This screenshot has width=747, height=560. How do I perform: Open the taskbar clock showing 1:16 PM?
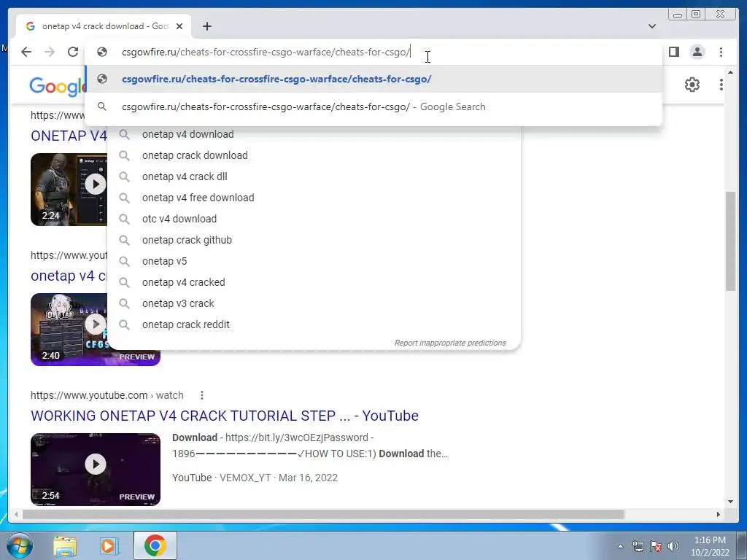point(710,546)
